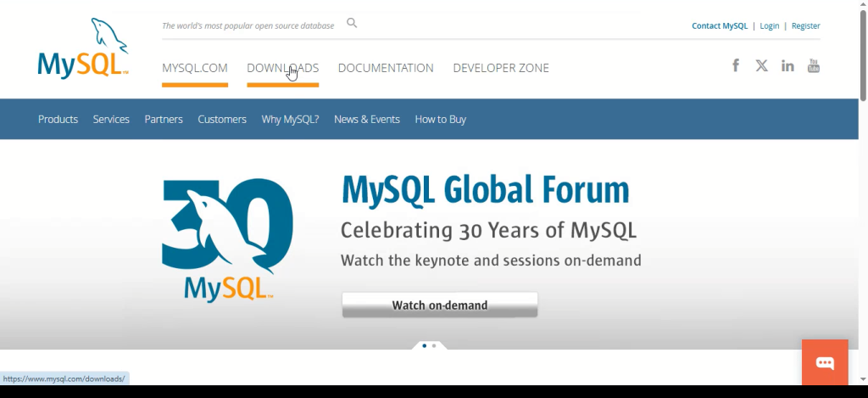Open the MYSQL.COM tab
Image resolution: width=868 pixels, height=398 pixels.
click(x=195, y=68)
